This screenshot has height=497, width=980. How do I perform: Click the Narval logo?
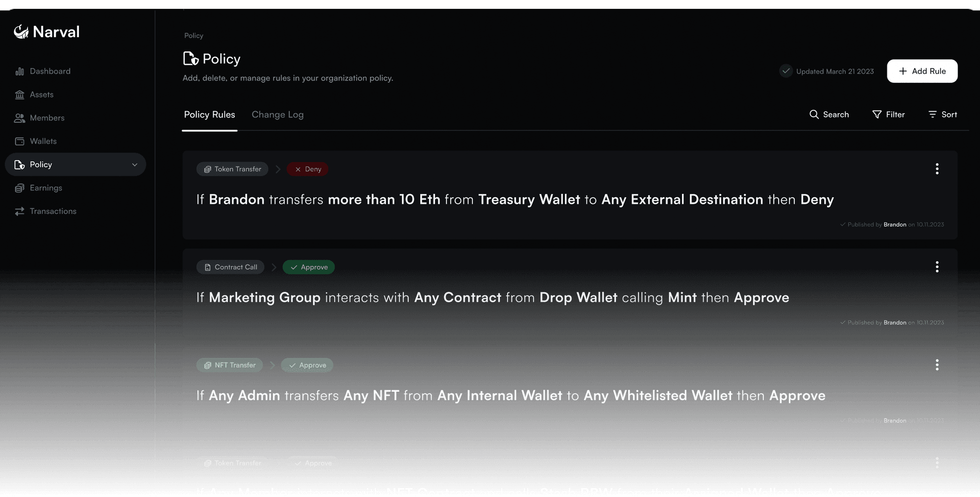pyautogui.click(x=47, y=32)
